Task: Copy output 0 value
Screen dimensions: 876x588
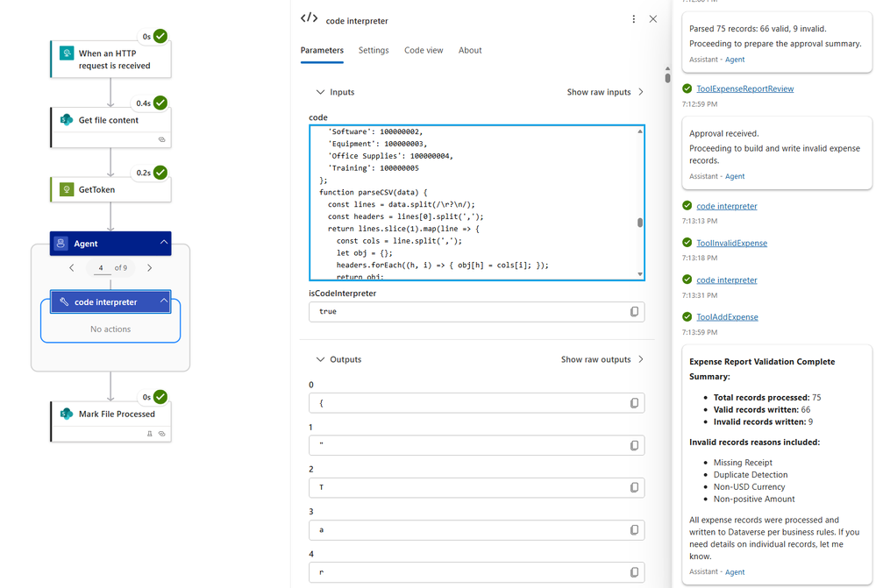Action: pos(634,403)
